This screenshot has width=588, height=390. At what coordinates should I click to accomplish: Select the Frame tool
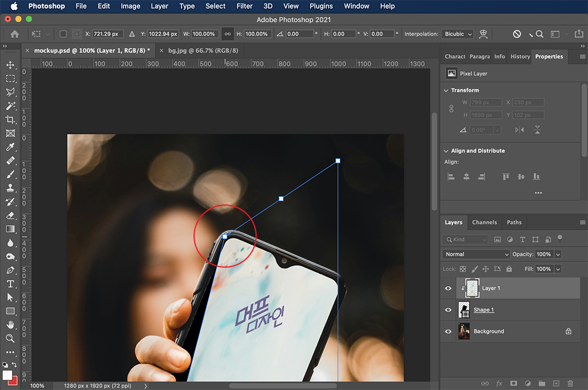coord(10,133)
